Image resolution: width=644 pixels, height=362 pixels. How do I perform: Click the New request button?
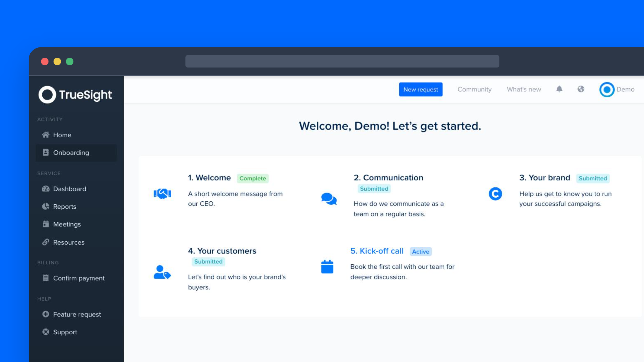[x=420, y=89]
